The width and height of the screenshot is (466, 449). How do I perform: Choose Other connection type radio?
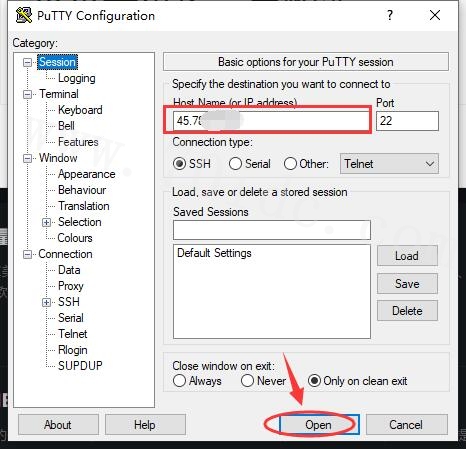(290, 164)
